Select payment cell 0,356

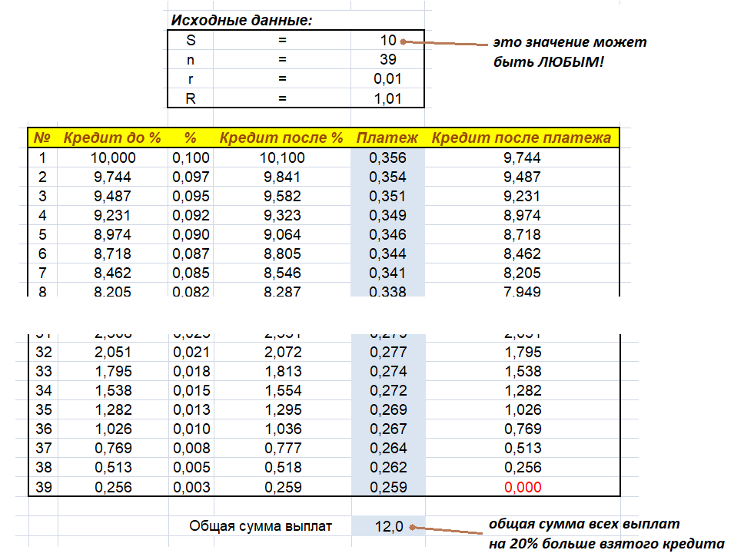pos(387,157)
